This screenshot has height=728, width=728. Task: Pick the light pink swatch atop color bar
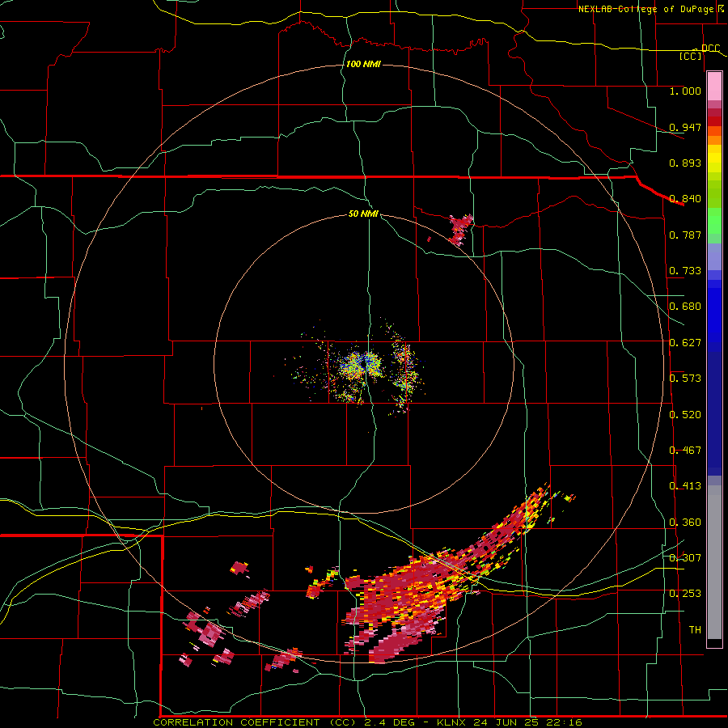pos(714,87)
